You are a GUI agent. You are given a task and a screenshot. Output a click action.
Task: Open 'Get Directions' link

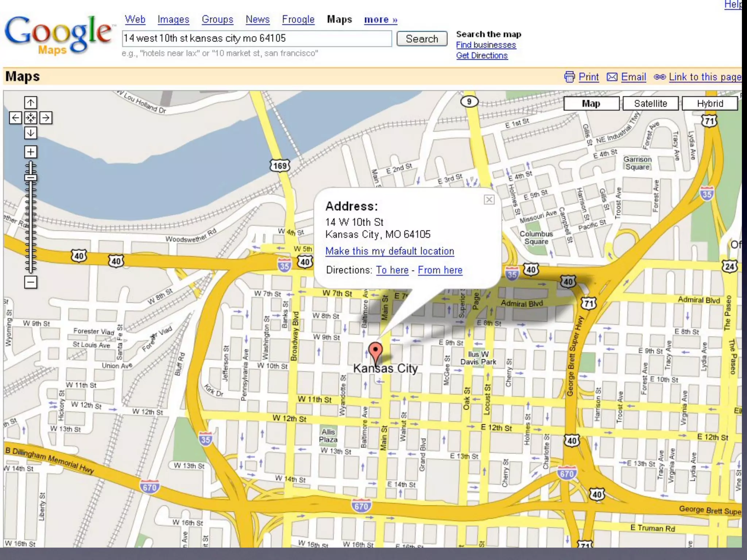click(481, 55)
